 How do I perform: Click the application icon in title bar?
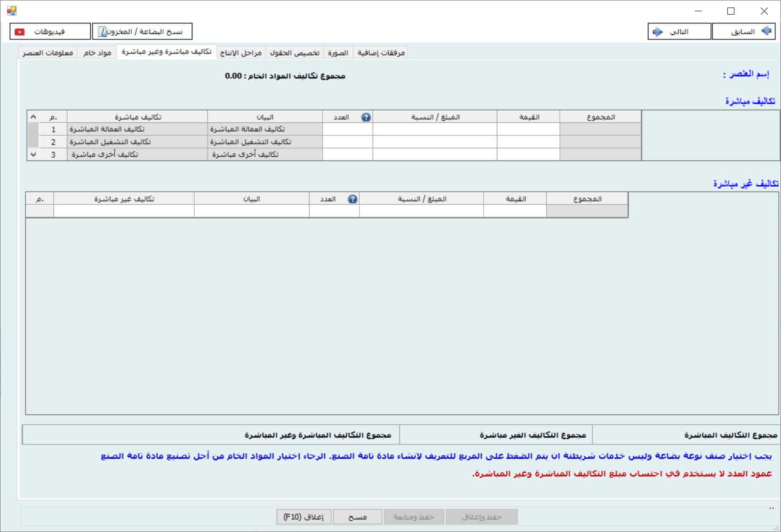(11, 10)
